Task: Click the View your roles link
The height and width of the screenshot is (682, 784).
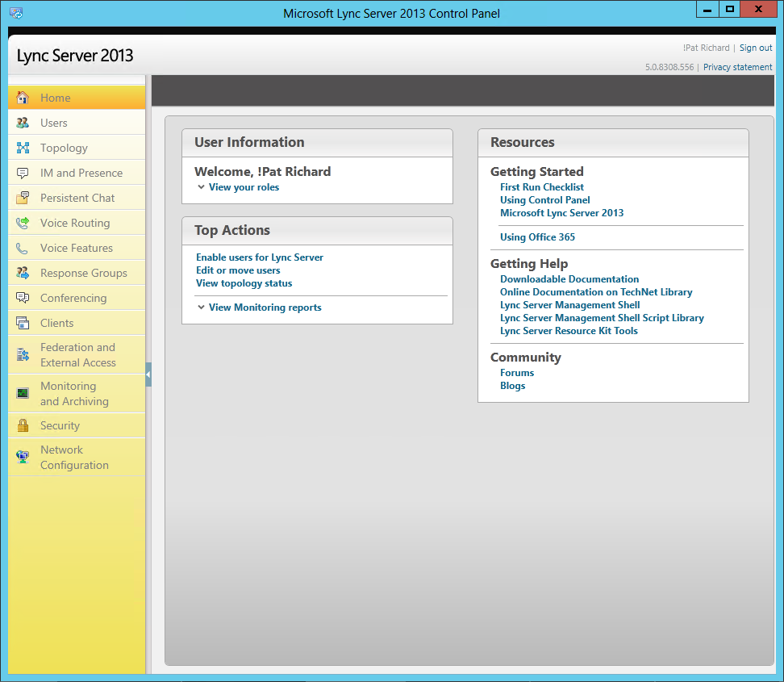Action: point(244,187)
